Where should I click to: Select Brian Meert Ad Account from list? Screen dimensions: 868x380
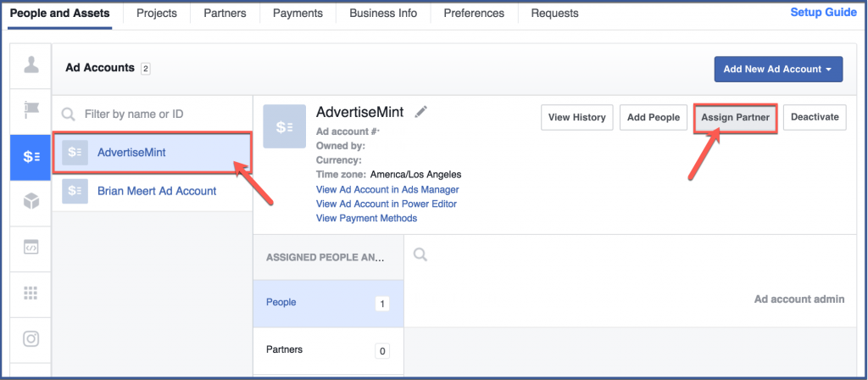157,191
